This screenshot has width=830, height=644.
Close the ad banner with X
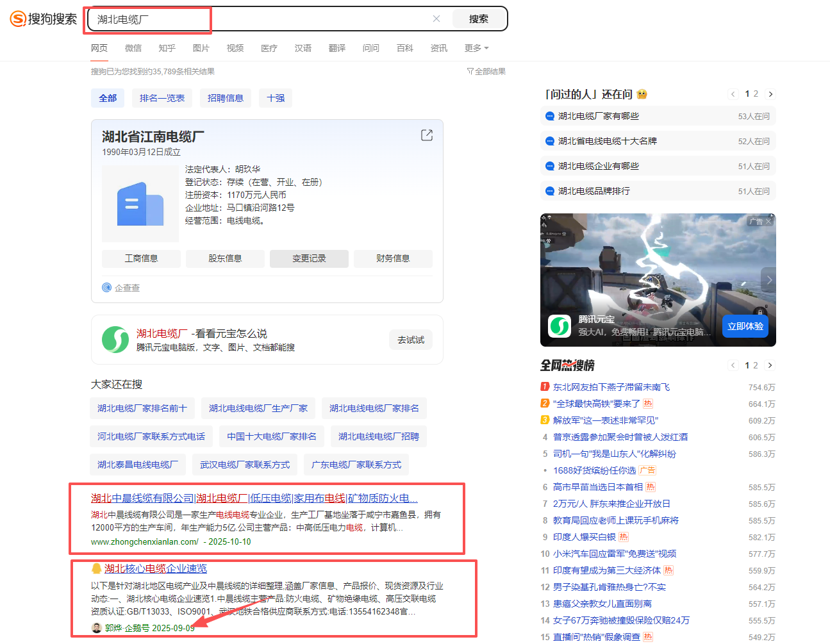[x=769, y=221]
